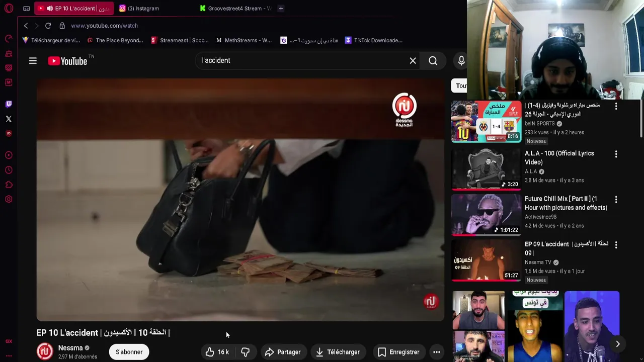Show next Shorts with right chevron
Screen dimensions: 644x362
(x=618, y=344)
